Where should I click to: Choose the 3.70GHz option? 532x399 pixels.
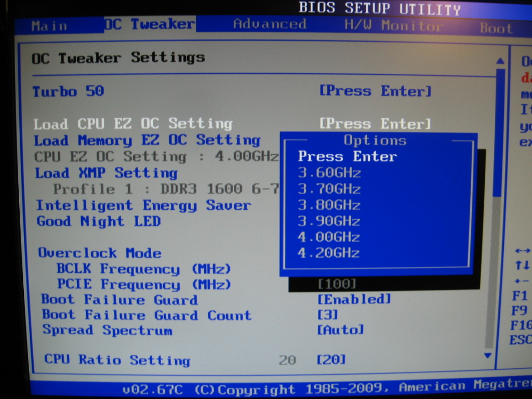pyautogui.click(x=329, y=189)
